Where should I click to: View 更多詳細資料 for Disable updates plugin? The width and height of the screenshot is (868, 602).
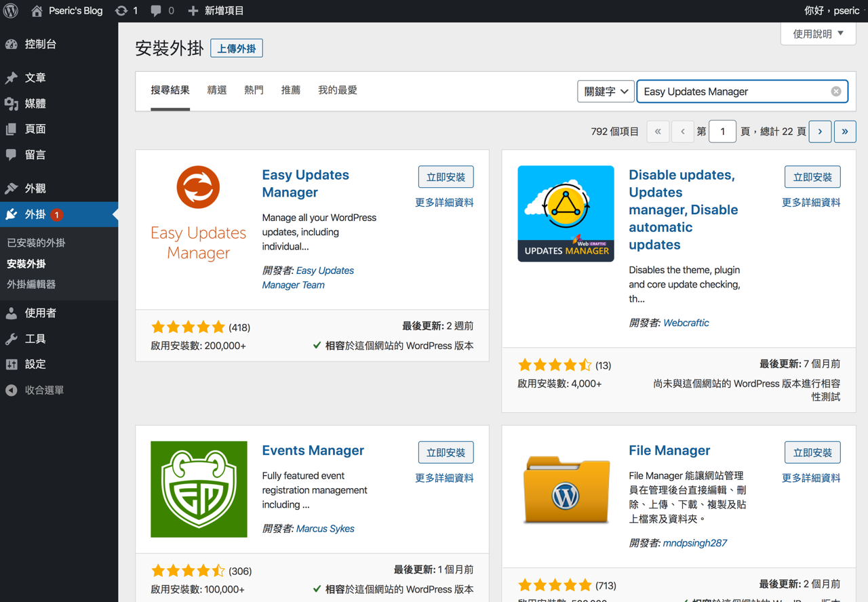[x=811, y=202]
